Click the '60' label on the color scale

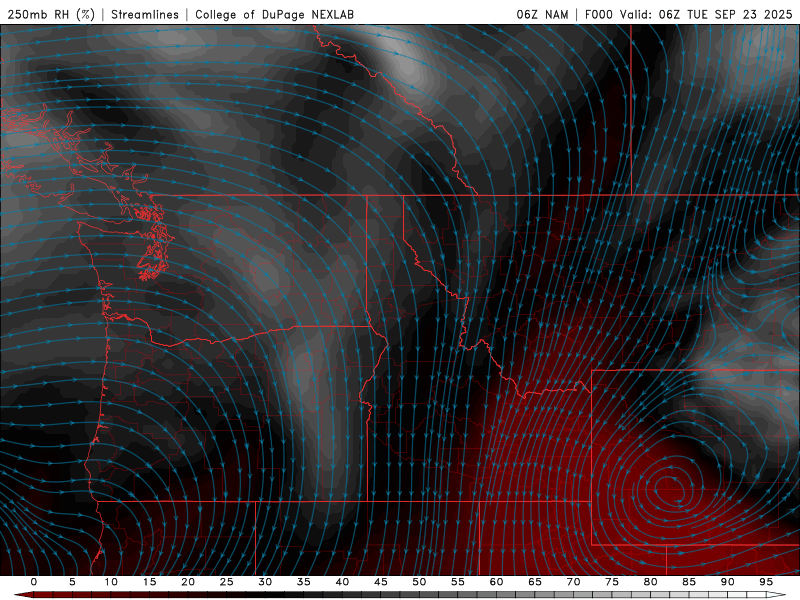pyautogui.click(x=496, y=582)
